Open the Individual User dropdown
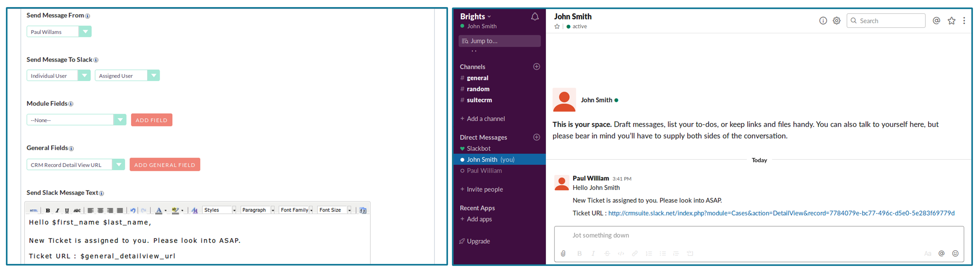Screen dimensions: 980x273 (58, 75)
